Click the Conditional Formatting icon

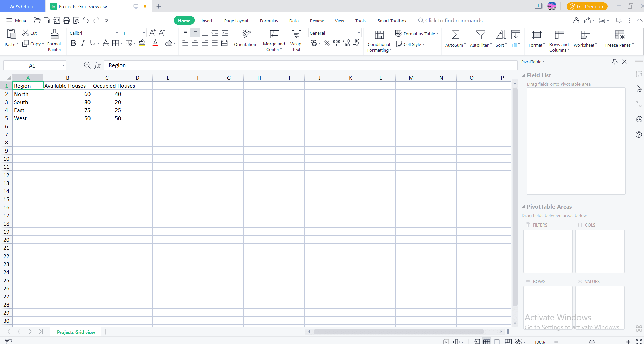[x=379, y=35]
